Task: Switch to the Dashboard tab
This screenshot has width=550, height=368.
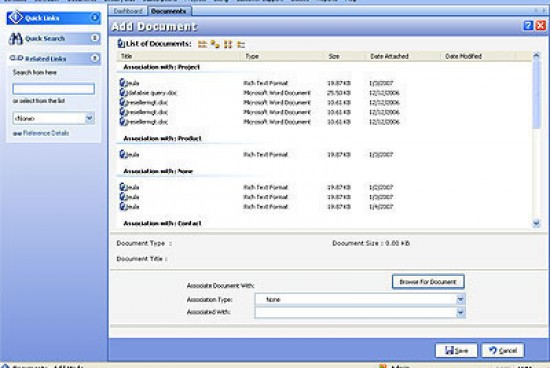Action: (x=128, y=11)
